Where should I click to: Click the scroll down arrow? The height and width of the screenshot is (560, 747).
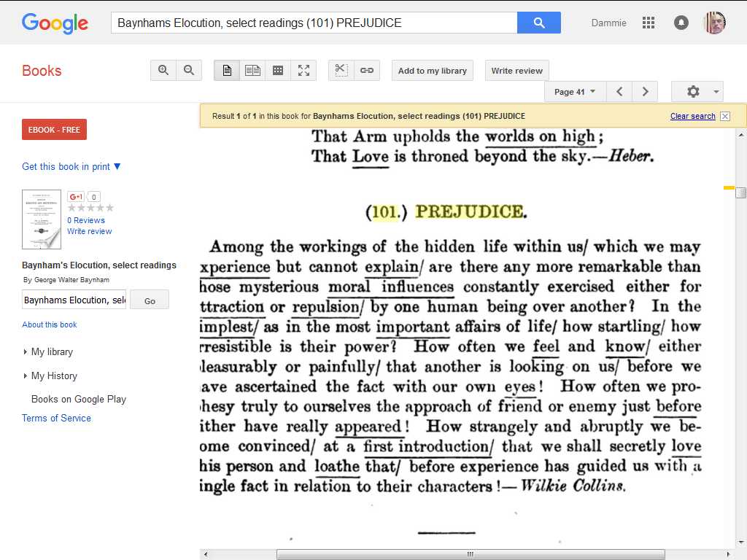[x=741, y=542]
